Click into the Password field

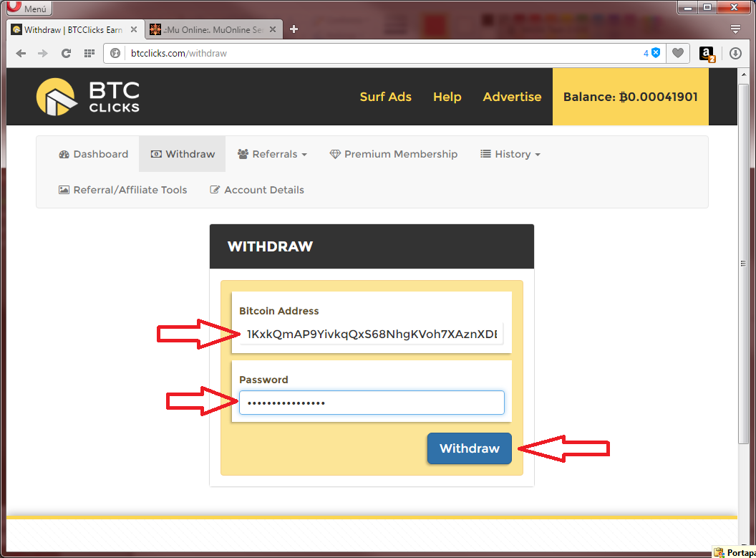point(371,403)
